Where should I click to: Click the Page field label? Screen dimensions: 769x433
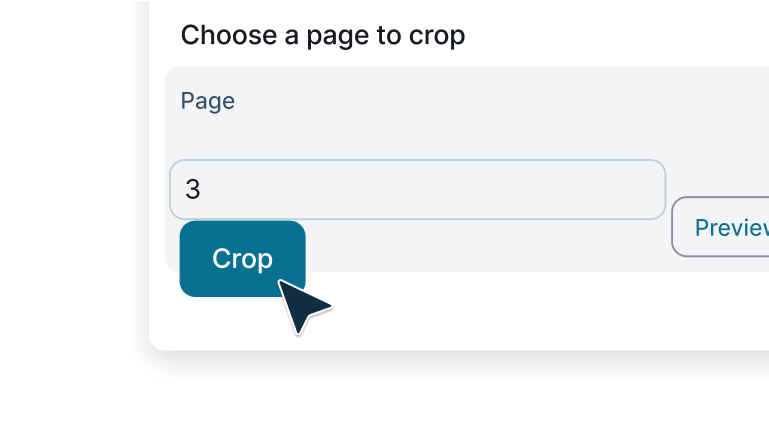tap(208, 101)
